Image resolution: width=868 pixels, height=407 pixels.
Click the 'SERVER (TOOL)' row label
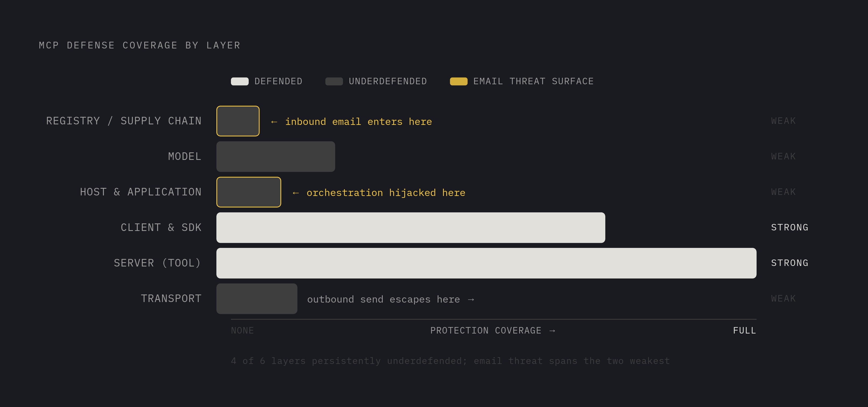(157, 263)
